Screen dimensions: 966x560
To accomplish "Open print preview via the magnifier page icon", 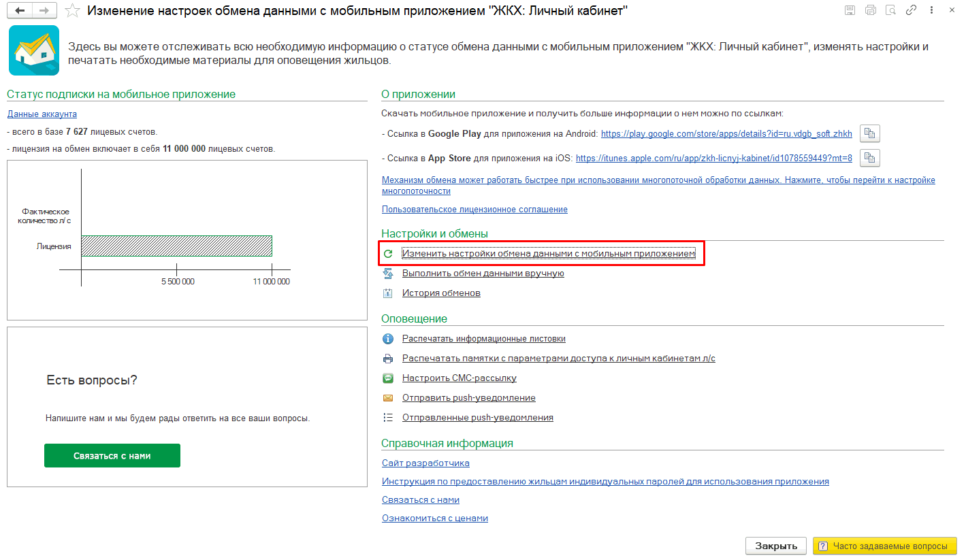I will click(890, 10).
